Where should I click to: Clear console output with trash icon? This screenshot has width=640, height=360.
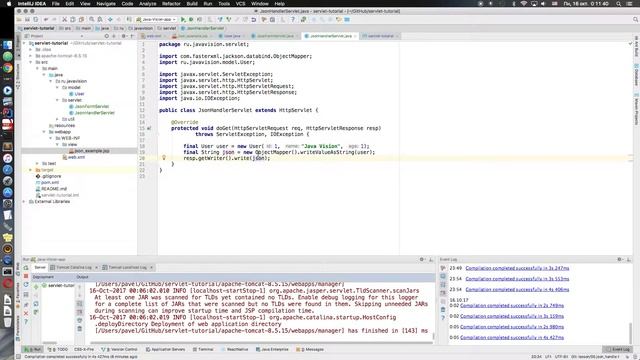click(80, 329)
